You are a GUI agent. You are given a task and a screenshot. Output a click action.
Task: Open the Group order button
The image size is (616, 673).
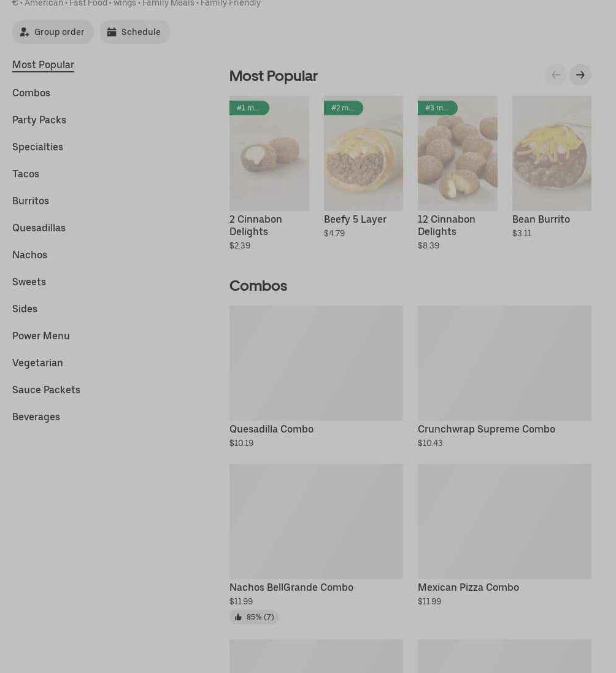pos(53,32)
